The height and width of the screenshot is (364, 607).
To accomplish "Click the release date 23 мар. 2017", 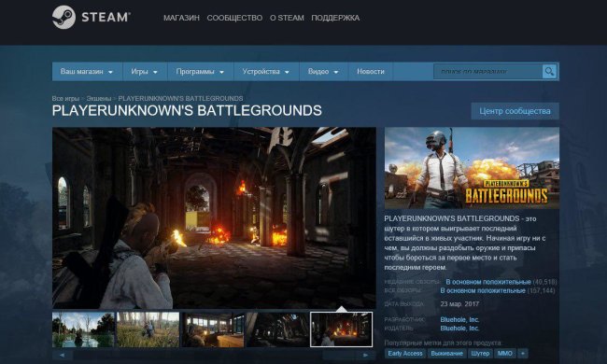I will [x=459, y=304].
